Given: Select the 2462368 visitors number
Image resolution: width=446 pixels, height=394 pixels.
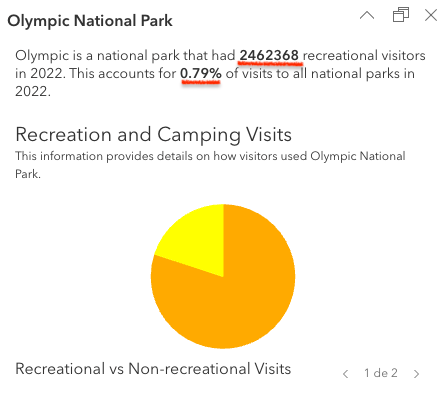Looking at the screenshot, I should [269, 55].
